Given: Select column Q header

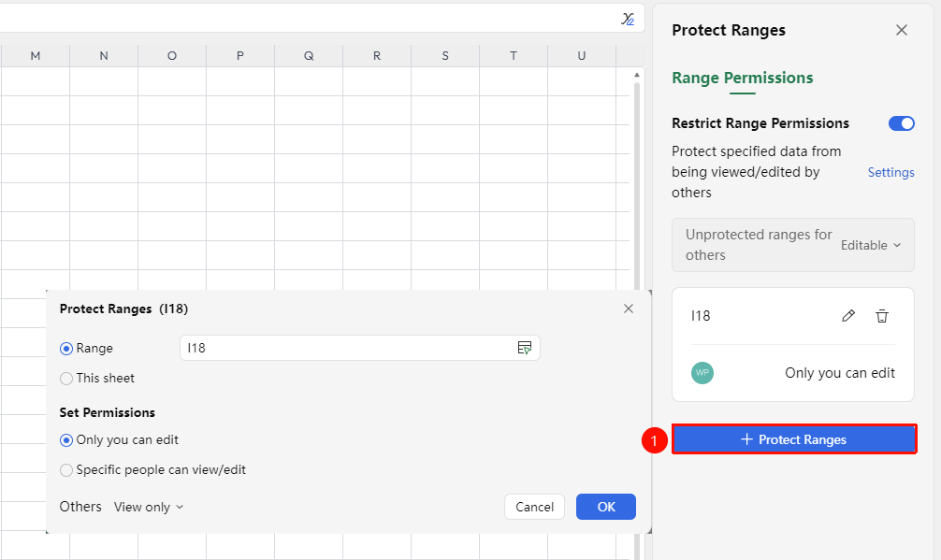Looking at the screenshot, I should (309, 56).
